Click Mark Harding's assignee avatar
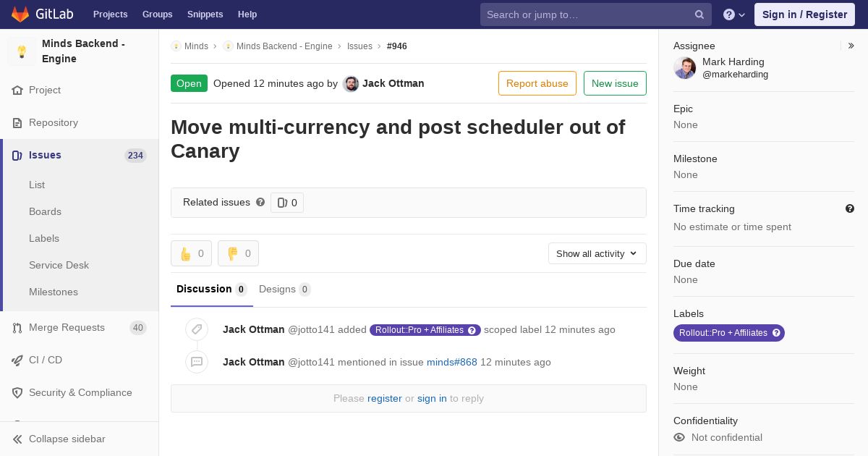 685,68
